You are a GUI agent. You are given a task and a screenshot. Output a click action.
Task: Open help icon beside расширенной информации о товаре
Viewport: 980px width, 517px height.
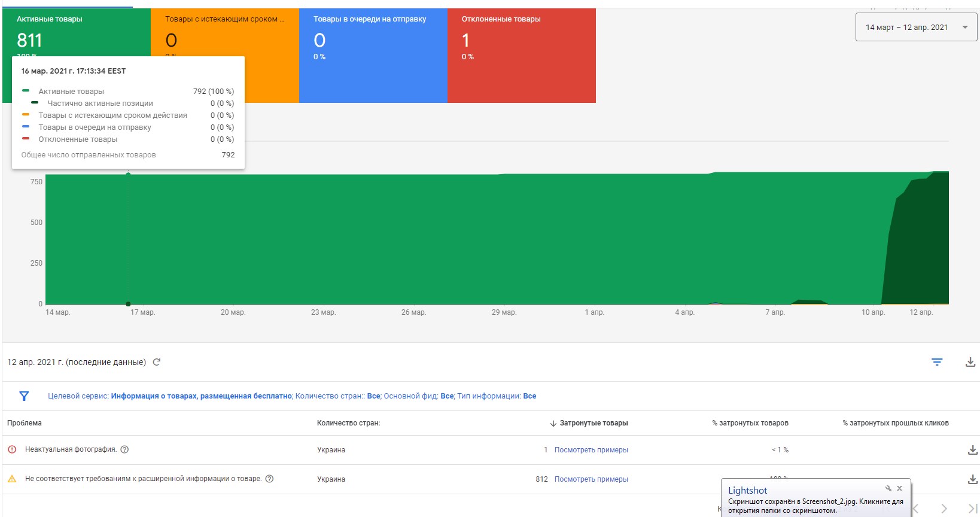point(269,479)
